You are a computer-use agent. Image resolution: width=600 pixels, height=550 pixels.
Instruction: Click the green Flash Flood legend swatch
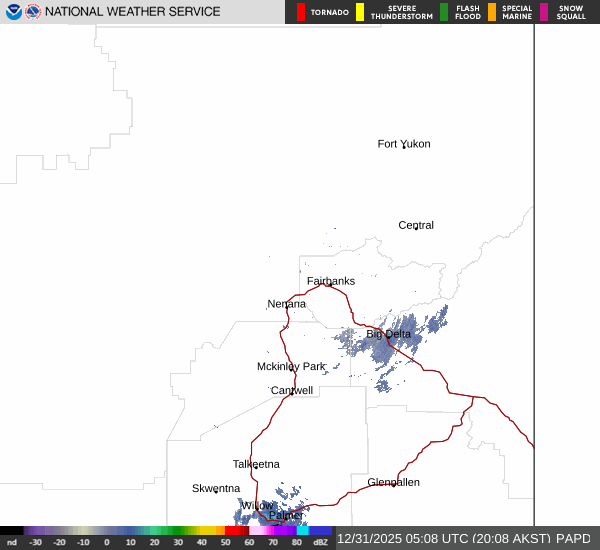[x=444, y=12]
